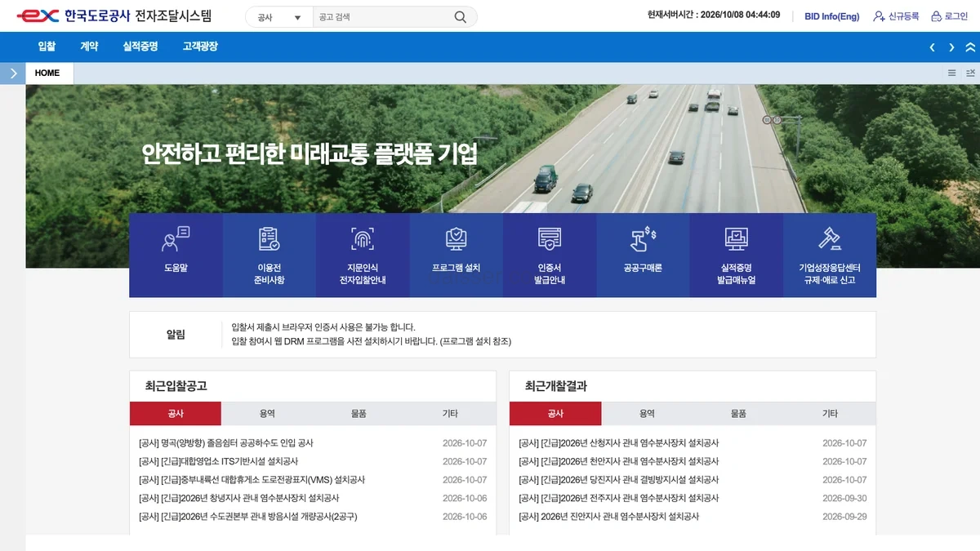980x551 pixels.
Task: Select 용역 tab under 최근개찰결과
Action: [647, 414]
